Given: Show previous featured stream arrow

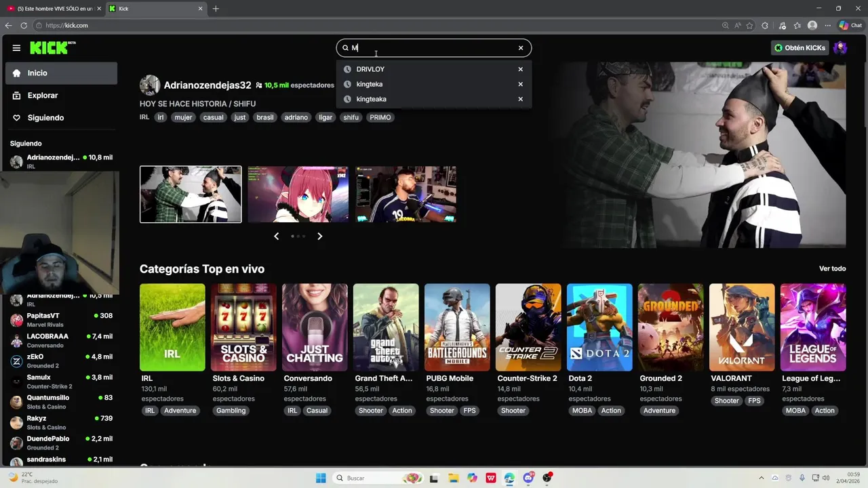Looking at the screenshot, I should 276,236.
